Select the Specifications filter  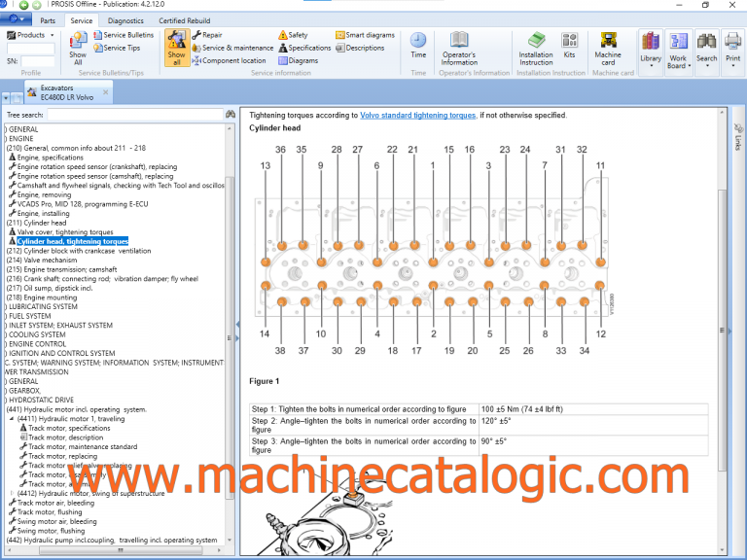click(x=304, y=48)
